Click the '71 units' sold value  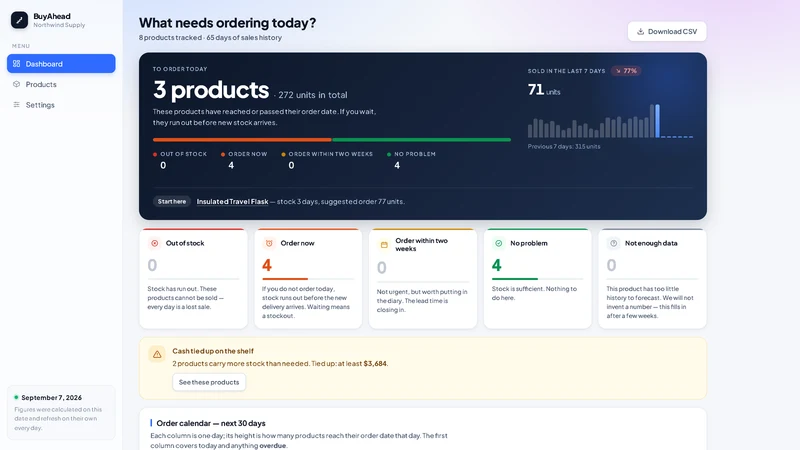pyautogui.click(x=544, y=90)
